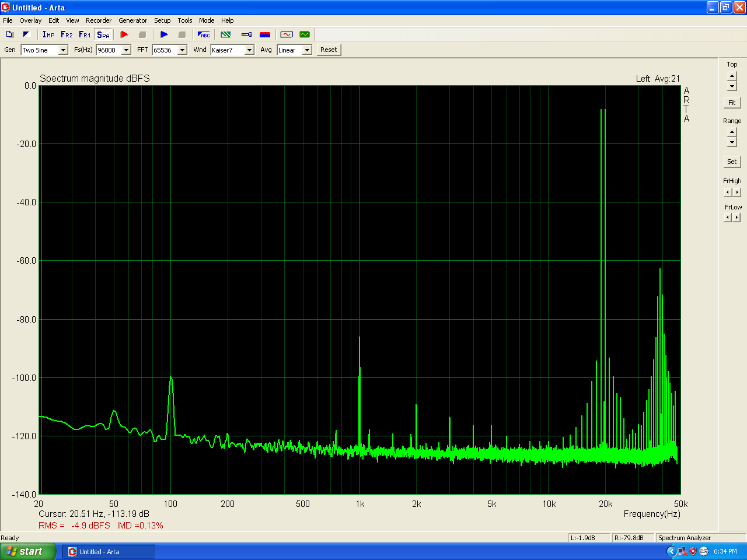Start recording with the red play arrow
Image resolution: width=747 pixels, height=560 pixels.
pyautogui.click(x=124, y=34)
